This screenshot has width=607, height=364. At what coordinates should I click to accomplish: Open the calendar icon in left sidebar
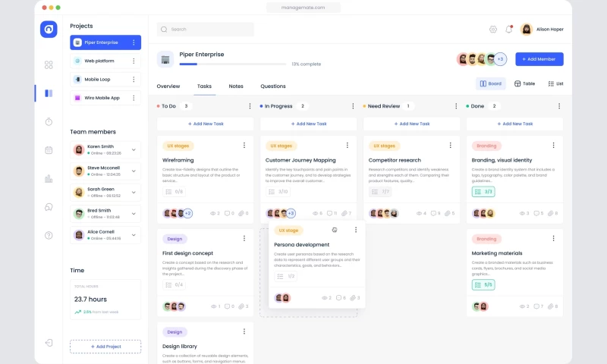[x=49, y=150]
